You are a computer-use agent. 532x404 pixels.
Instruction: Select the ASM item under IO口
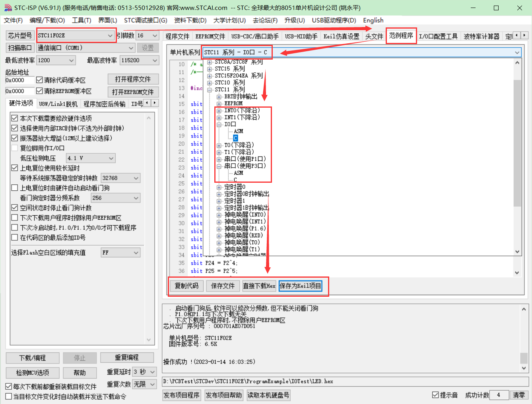(239, 131)
